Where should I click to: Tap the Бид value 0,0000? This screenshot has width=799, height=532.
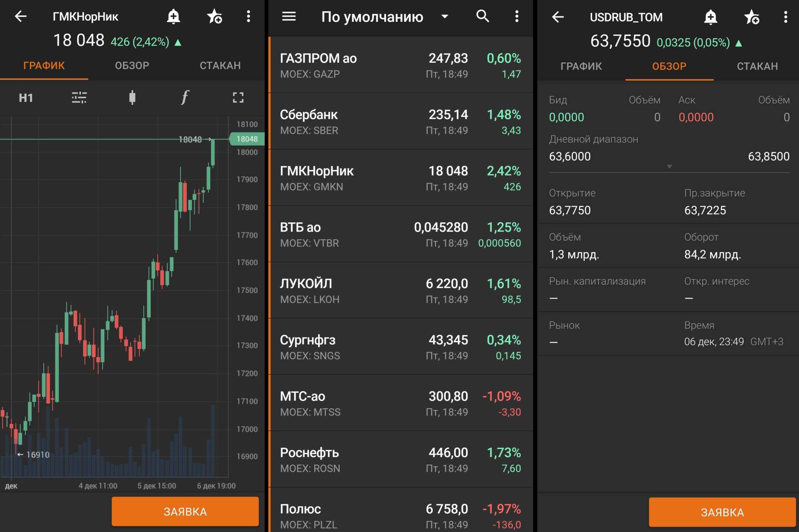point(566,117)
